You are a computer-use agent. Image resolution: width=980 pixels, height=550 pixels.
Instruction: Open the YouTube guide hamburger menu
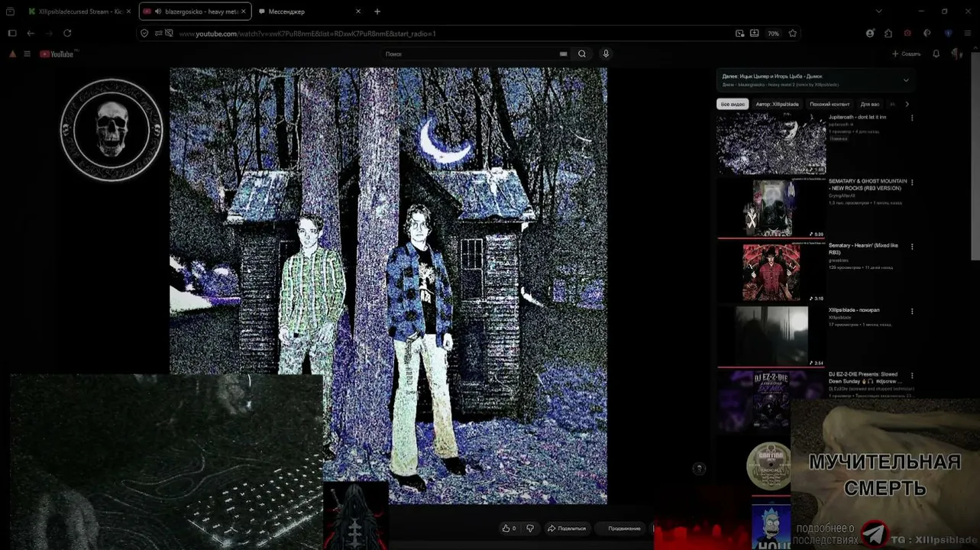27,54
